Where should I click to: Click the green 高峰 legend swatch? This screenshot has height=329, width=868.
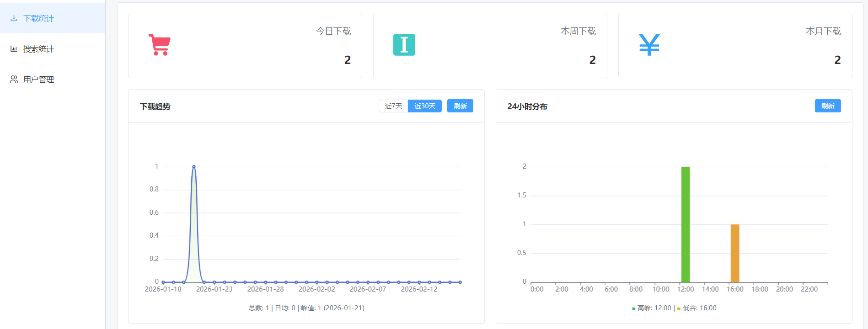[x=633, y=309]
